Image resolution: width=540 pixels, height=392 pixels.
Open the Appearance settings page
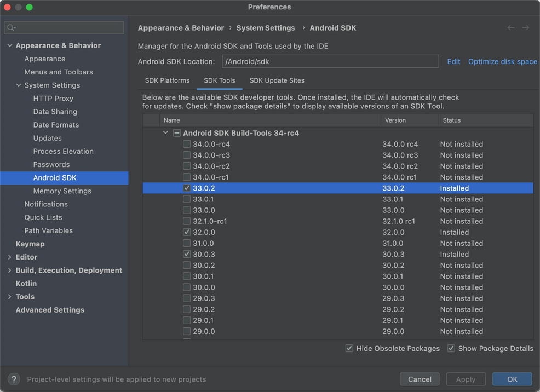pos(45,59)
